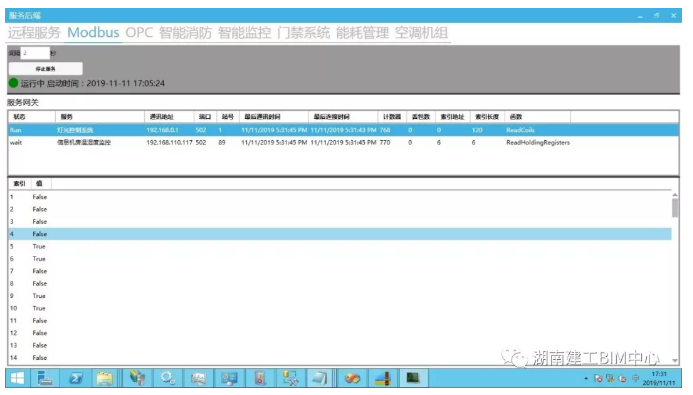Click the scroll-down arrow of values list
The height and width of the screenshot is (395, 693).
pos(675,361)
